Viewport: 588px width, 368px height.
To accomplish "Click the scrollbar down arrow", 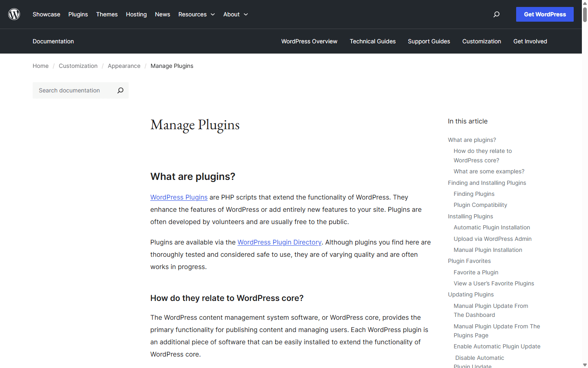I will tap(585, 365).
